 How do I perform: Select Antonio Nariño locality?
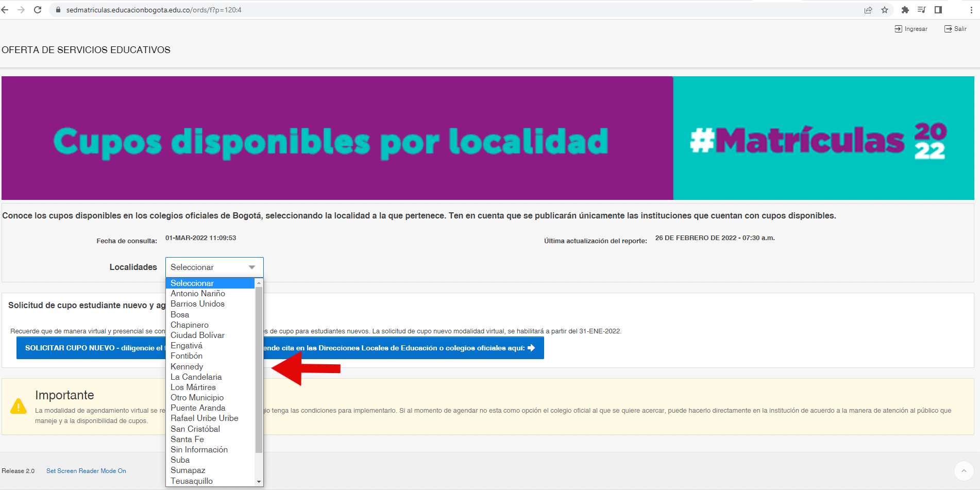tap(210, 294)
